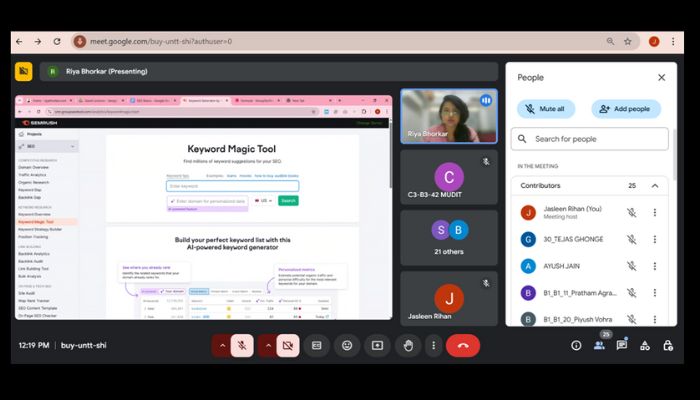Screen dimensions: 700x400
Task: Click the Mute all button
Action: [546, 108]
